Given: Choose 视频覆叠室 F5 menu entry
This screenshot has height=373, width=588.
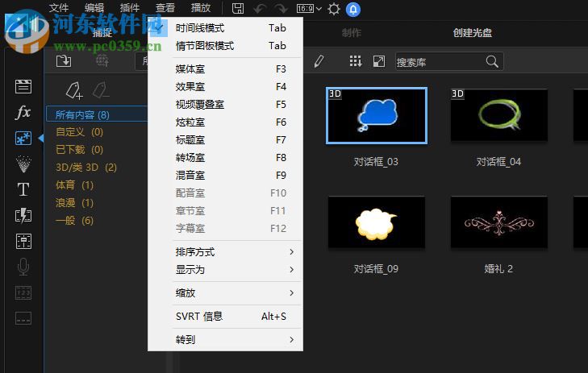Looking at the screenshot, I should (225, 105).
